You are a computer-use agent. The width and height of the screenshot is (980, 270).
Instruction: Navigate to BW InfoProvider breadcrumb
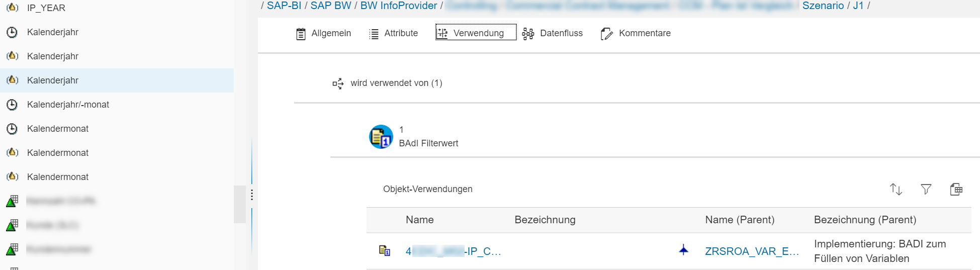coord(399,6)
